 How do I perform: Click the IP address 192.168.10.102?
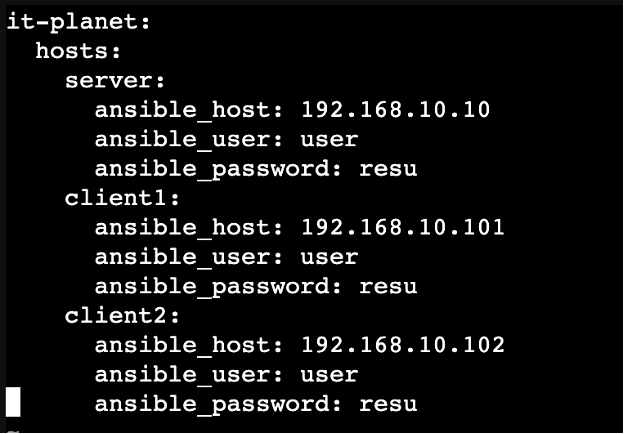pyautogui.click(x=403, y=344)
